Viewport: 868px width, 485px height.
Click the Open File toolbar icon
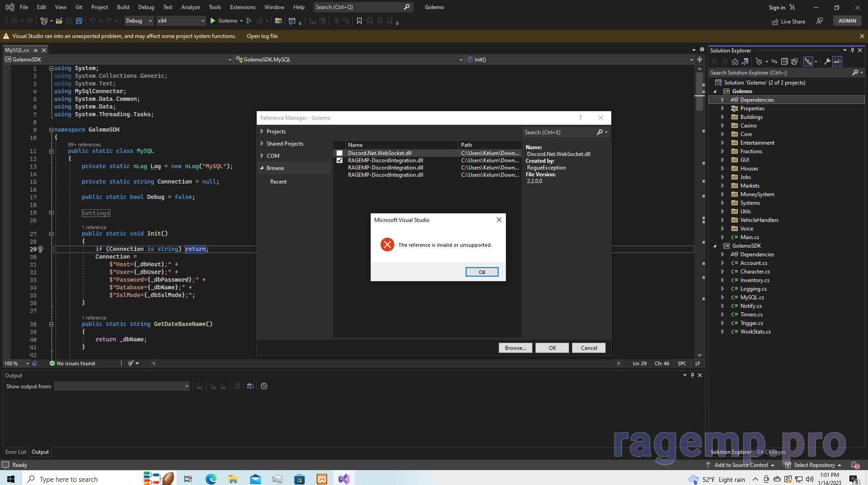[59, 21]
